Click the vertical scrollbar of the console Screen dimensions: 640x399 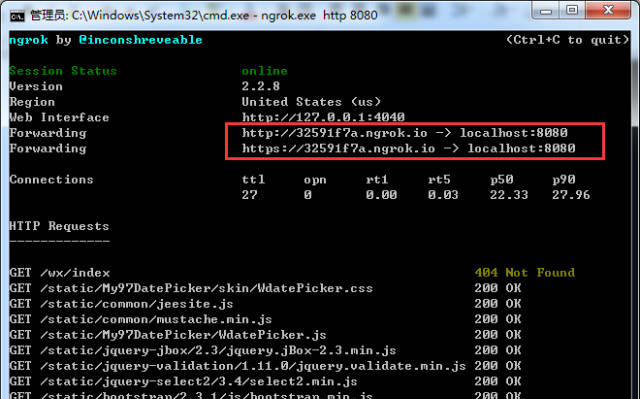635,215
